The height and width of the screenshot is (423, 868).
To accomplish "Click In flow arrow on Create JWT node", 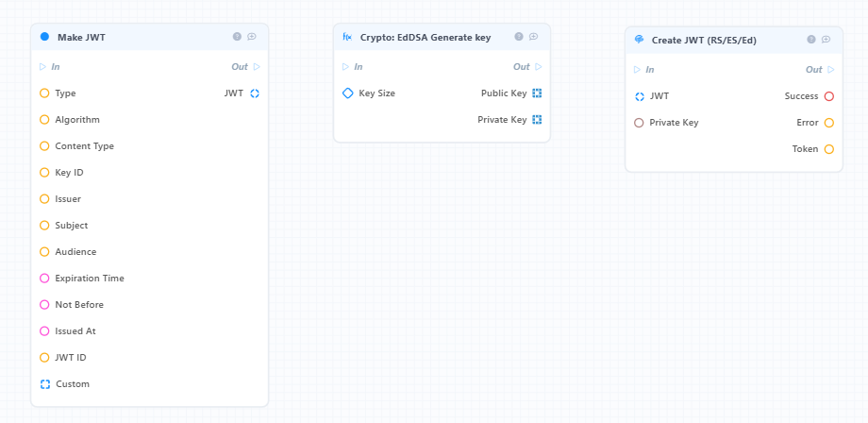I will (637, 69).
